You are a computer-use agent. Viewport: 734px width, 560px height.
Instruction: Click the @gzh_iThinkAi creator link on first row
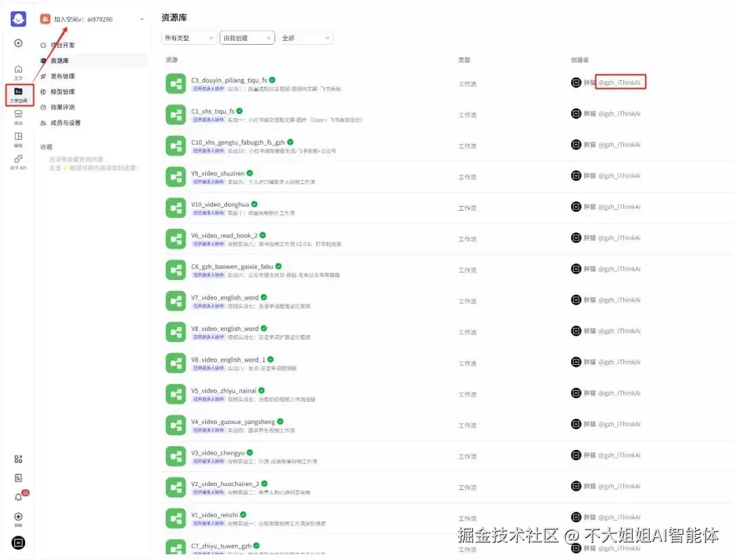click(621, 82)
